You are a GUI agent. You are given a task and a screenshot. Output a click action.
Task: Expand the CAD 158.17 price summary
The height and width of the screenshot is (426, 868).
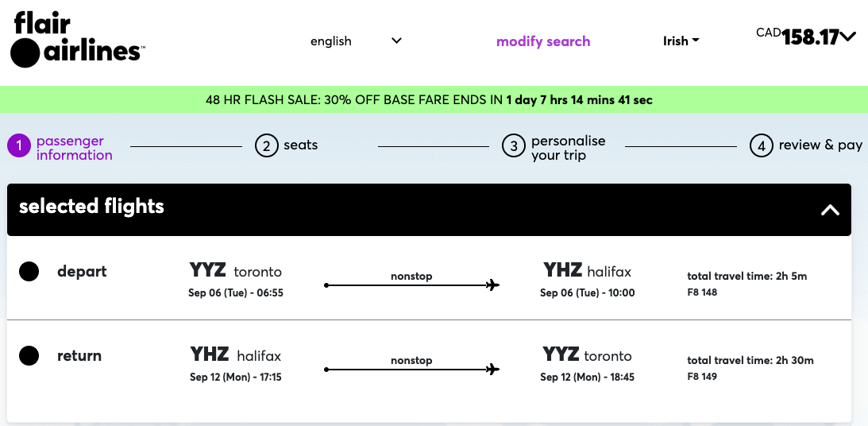pyautogui.click(x=806, y=37)
